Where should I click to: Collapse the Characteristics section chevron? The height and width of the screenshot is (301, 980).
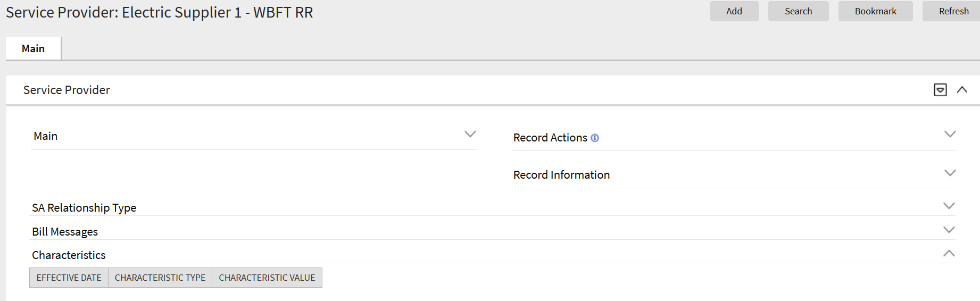pyautogui.click(x=949, y=254)
